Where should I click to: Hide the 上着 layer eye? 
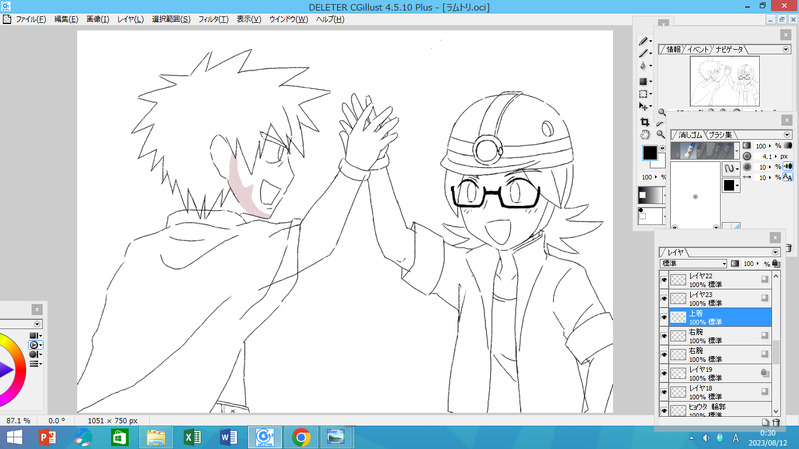[x=664, y=318]
